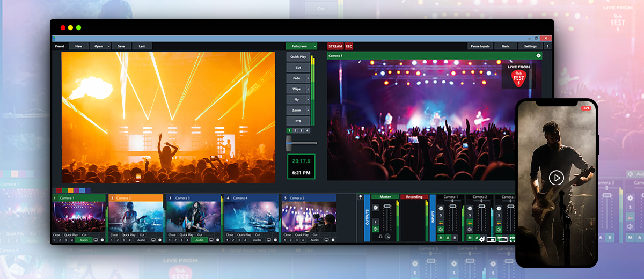Select transition overlay tab 3

pyautogui.click(x=302, y=130)
